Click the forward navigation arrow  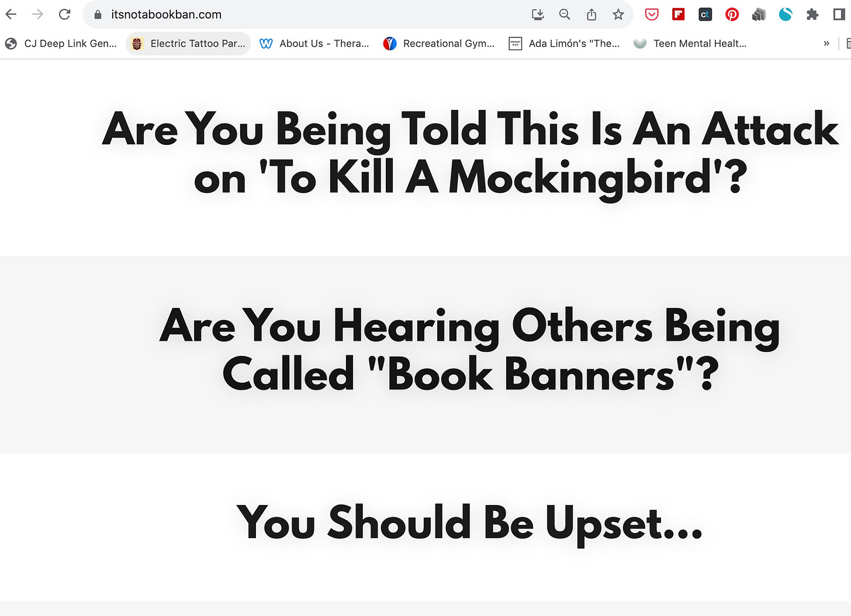pos(37,15)
